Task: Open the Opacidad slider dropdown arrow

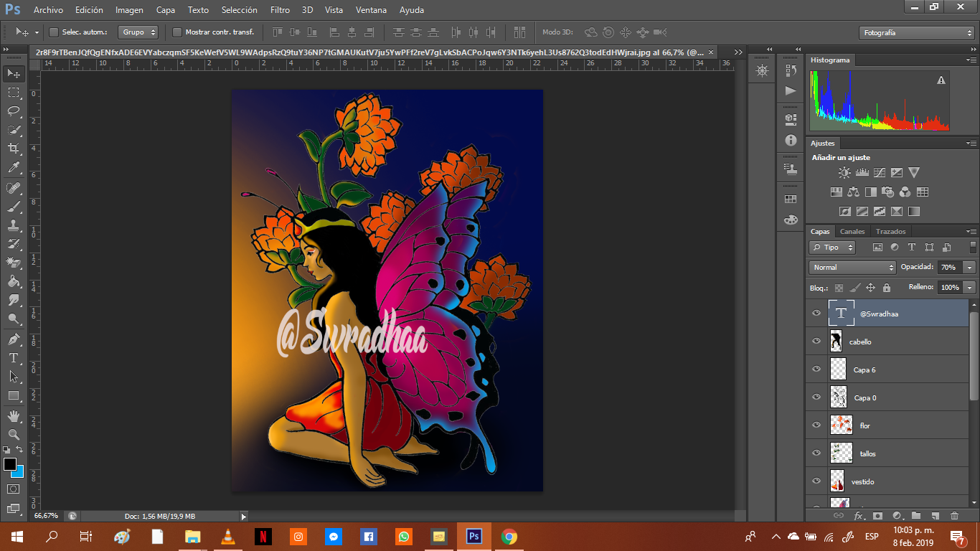Action: coord(970,268)
